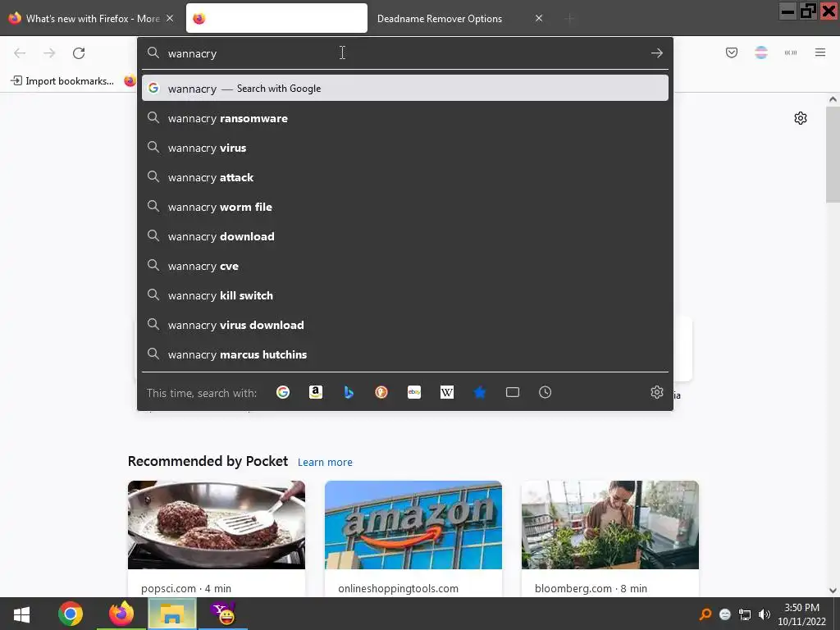
Task: Open search settings gear in the dropdown
Action: 657,392
